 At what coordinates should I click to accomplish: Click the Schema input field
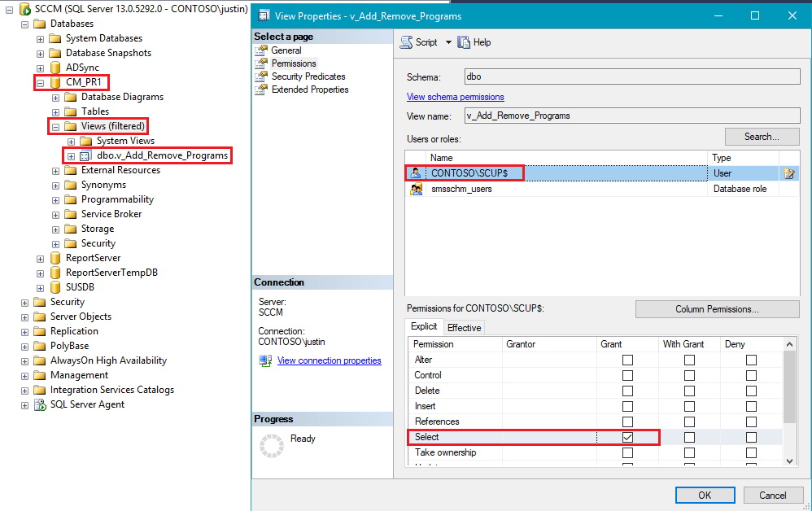click(632, 76)
